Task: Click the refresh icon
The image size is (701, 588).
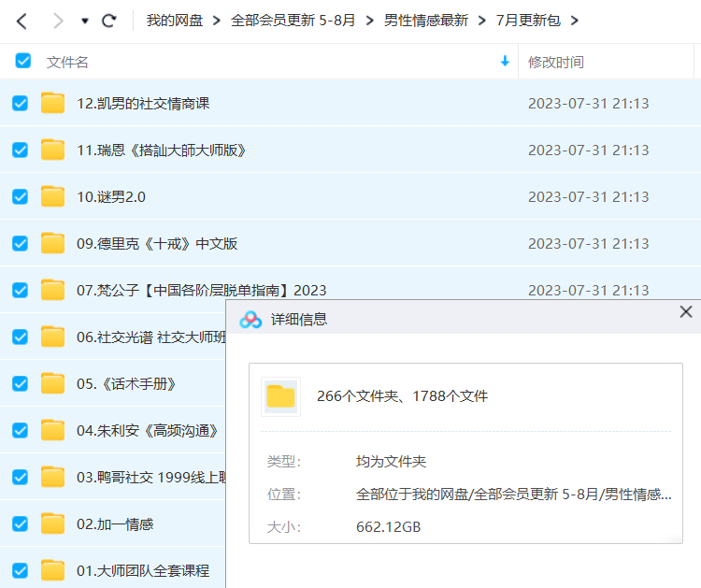Action: pos(109,21)
